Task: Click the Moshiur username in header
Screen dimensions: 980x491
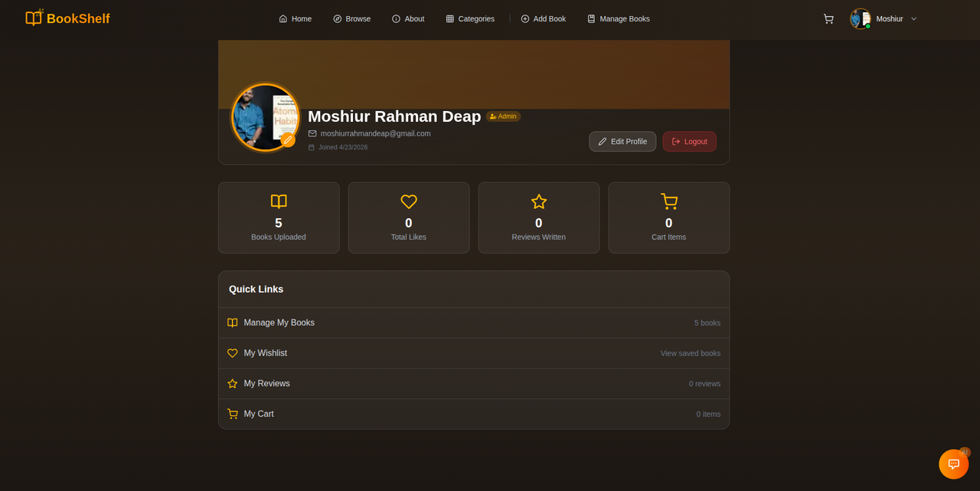Action: pos(890,18)
